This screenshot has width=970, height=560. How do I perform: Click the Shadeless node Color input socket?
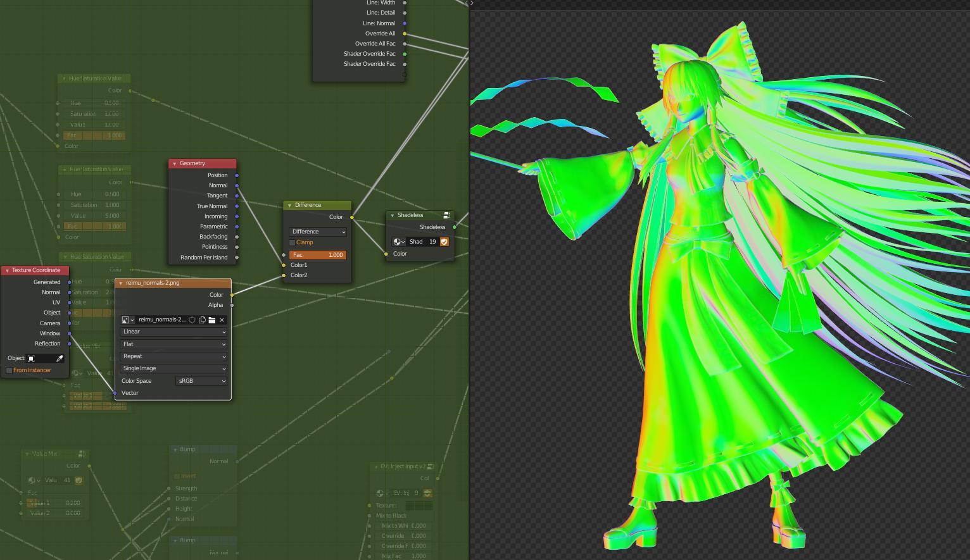(386, 254)
